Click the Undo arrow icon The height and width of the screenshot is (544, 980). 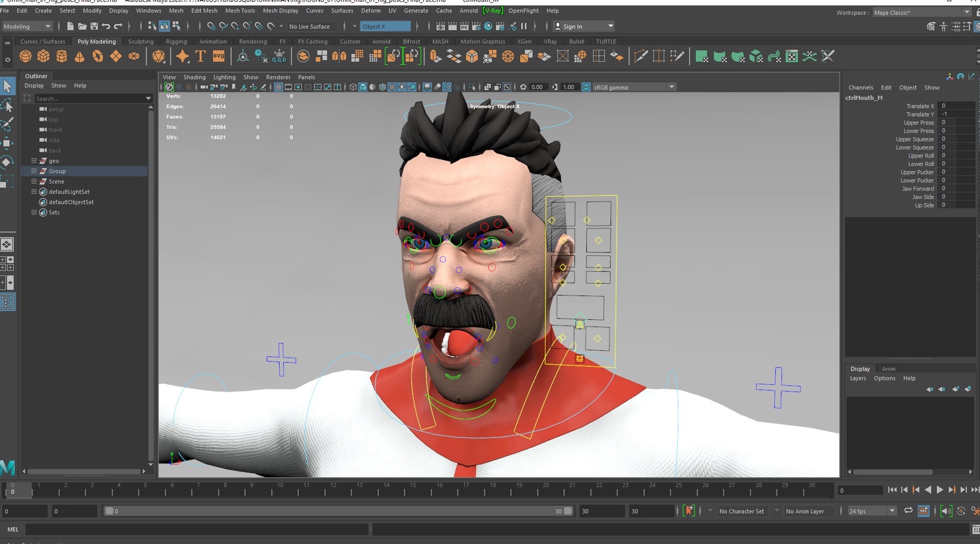pyautogui.click(x=106, y=26)
